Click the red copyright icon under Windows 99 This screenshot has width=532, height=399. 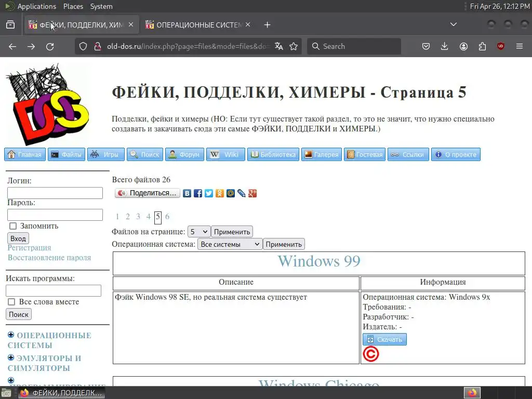tap(371, 354)
